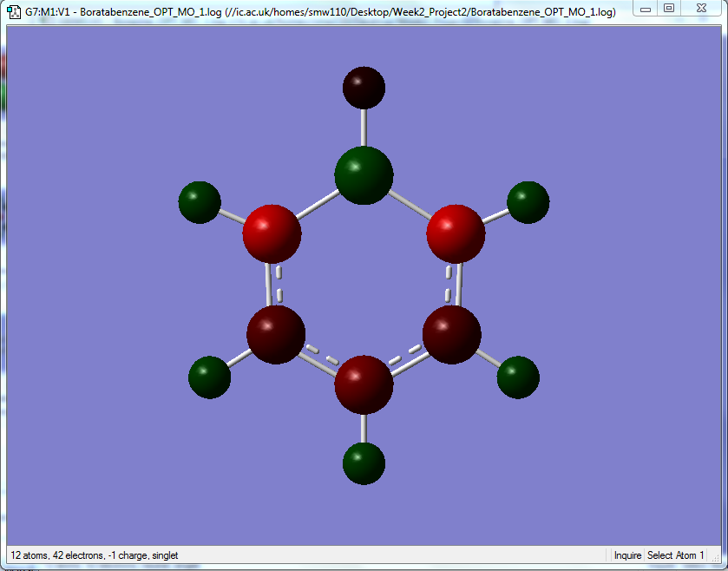Click the Inquire mode label in status bar
728x571 pixels.
point(627,555)
